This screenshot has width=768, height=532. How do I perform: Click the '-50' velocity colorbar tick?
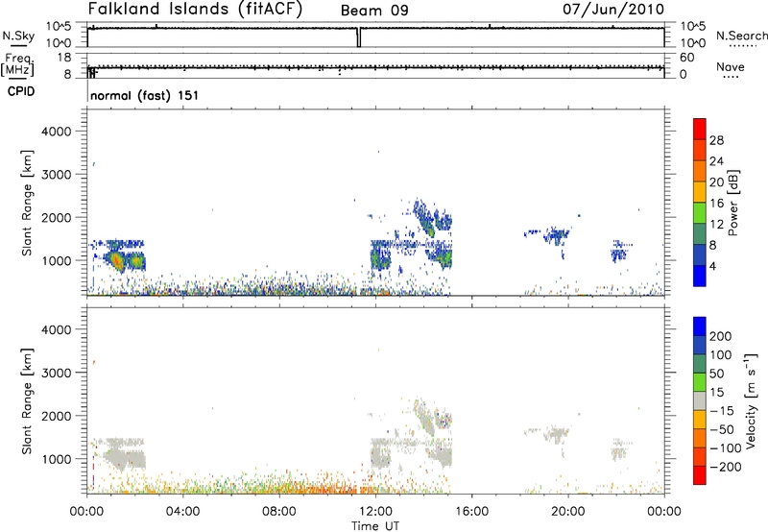click(x=722, y=429)
